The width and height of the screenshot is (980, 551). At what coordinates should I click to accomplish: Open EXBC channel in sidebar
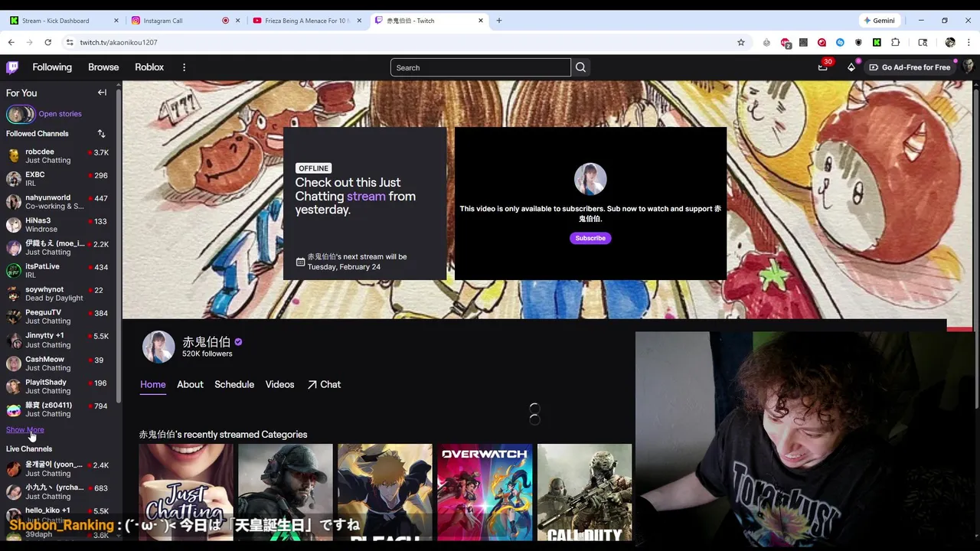(x=58, y=179)
